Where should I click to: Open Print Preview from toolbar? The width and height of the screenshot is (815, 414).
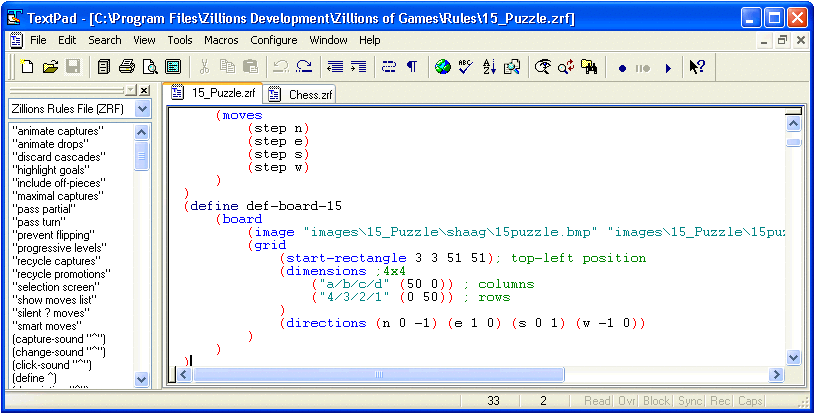click(x=150, y=67)
